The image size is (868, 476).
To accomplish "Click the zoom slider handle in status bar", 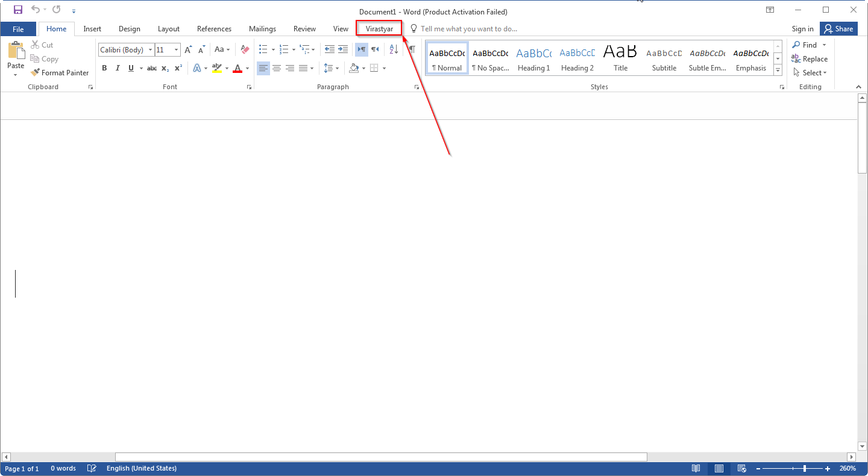I will click(804, 469).
